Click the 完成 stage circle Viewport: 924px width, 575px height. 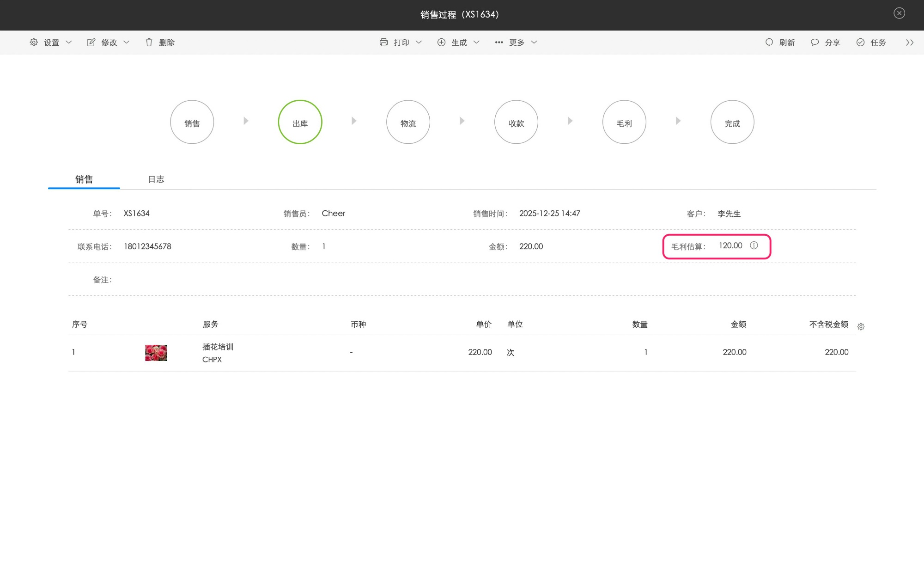point(732,122)
